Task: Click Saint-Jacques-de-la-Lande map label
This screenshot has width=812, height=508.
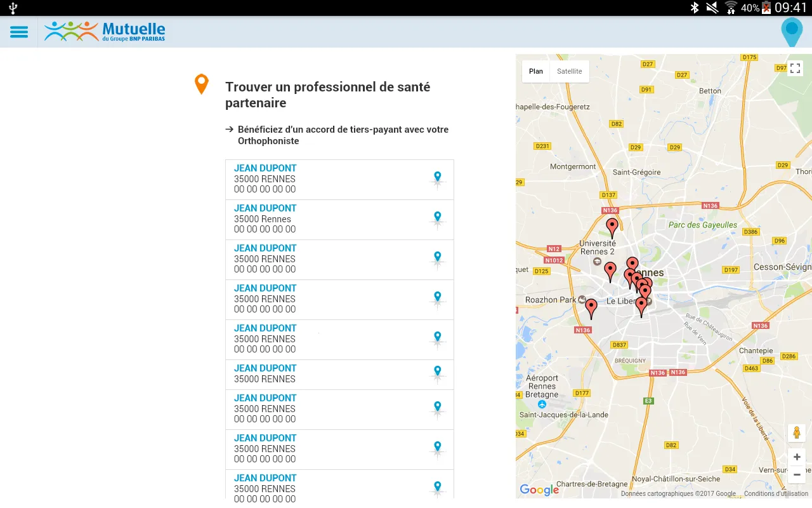Action: tap(564, 415)
